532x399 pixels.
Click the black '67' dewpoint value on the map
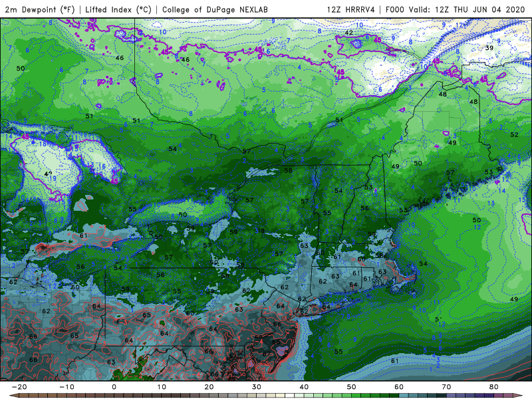267,354
